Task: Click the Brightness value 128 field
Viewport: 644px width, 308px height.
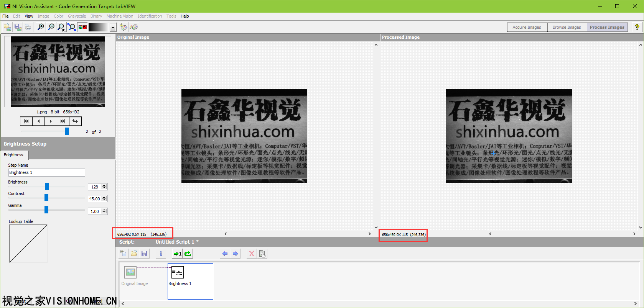Action: click(95, 187)
